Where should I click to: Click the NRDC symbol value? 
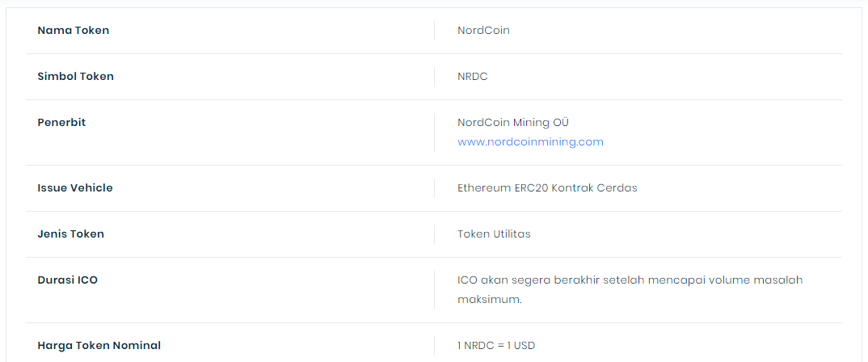(x=472, y=76)
